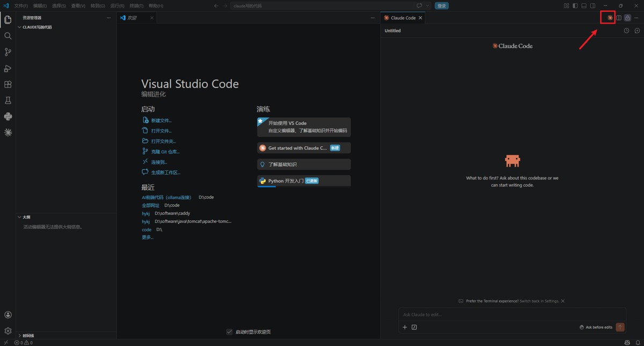Click the Claude spark icon in editor toolbar

point(610,18)
